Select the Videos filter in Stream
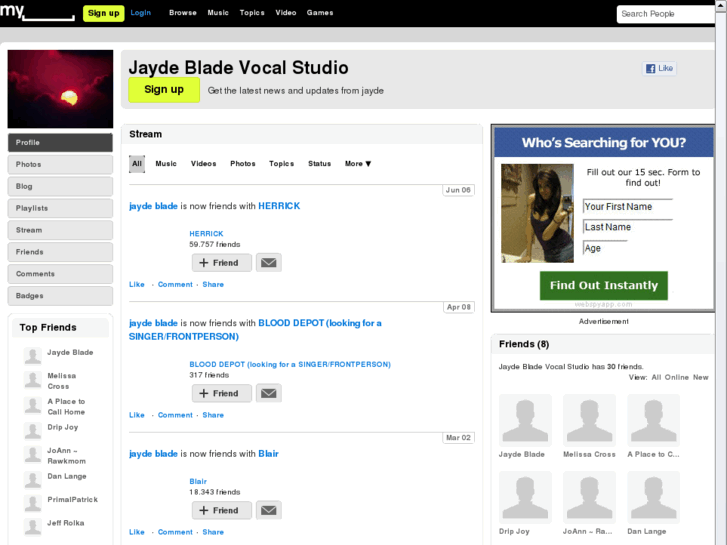 [204, 164]
